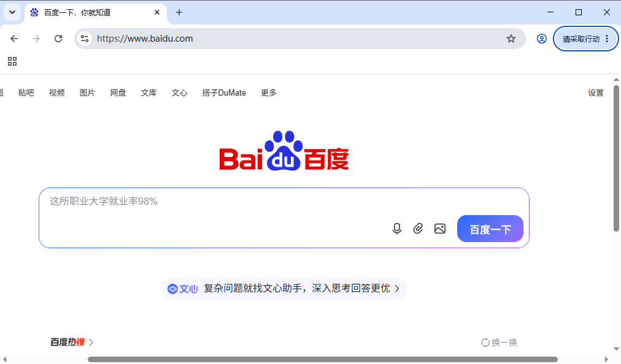The height and width of the screenshot is (364, 621).
Task: Click the browser forward arrow
Action: click(36, 39)
